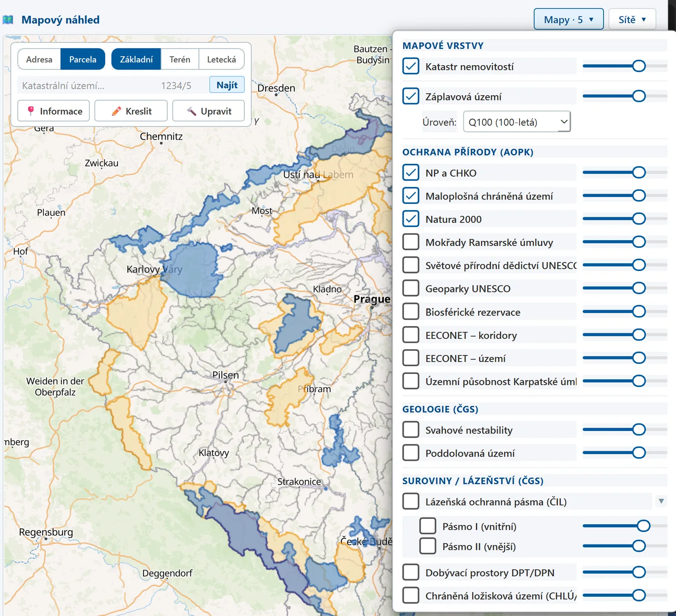Image resolution: width=676 pixels, height=616 pixels.
Task: Uncheck Záplavová území layer
Action: 411,96
